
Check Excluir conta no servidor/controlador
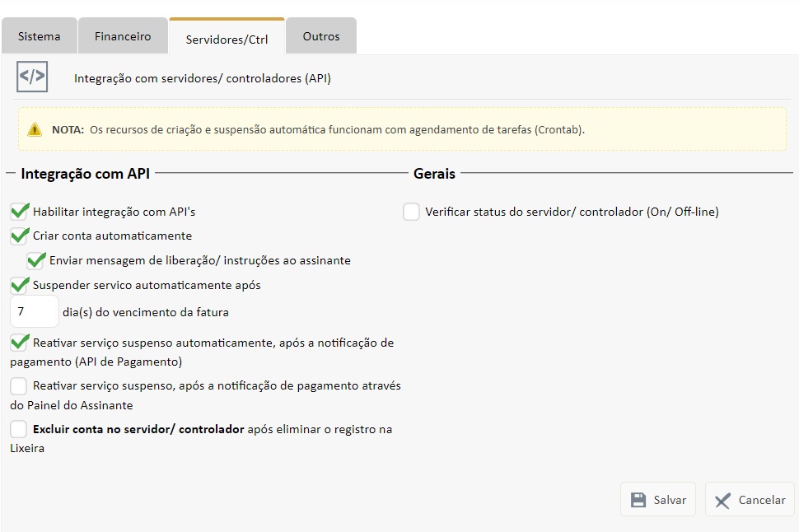coord(19,429)
